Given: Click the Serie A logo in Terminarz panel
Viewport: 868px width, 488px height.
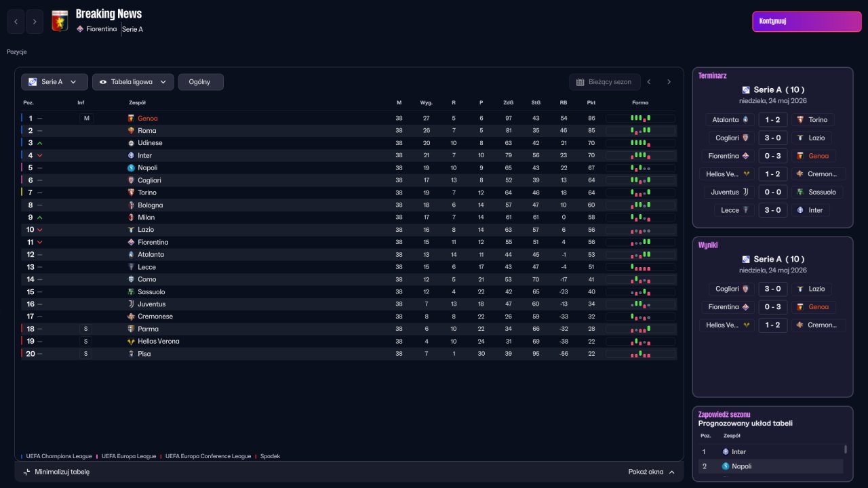Looking at the screenshot, I should click(746, 89).
